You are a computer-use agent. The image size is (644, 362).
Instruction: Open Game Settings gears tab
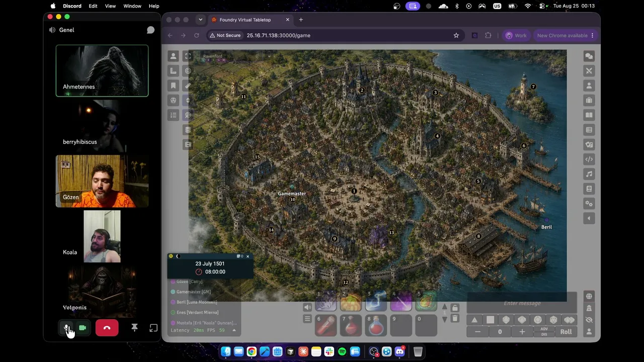coord(589,204)
